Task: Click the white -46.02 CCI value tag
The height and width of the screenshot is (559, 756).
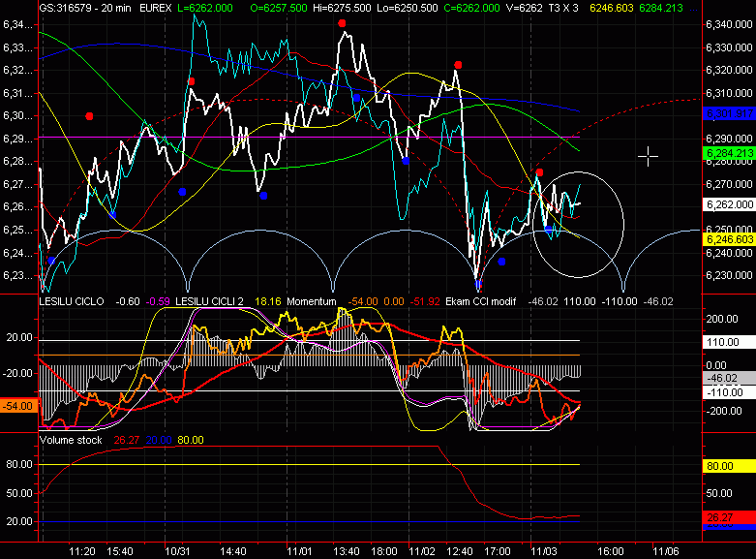Action: click(726, 378)
